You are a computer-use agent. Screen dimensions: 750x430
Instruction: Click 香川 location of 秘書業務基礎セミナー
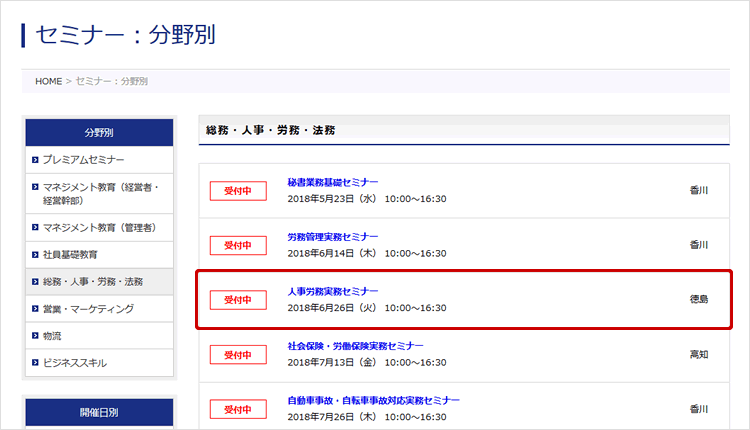699,190
